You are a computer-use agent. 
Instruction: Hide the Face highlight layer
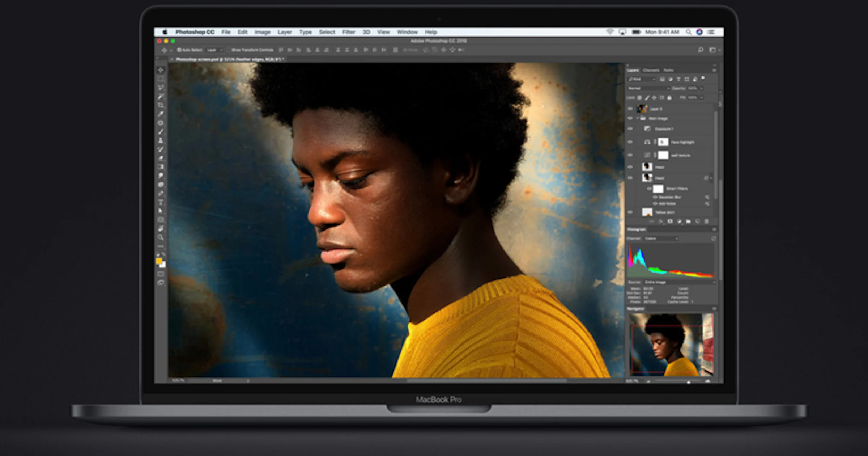pyautogui.click(x=630, y=142)
